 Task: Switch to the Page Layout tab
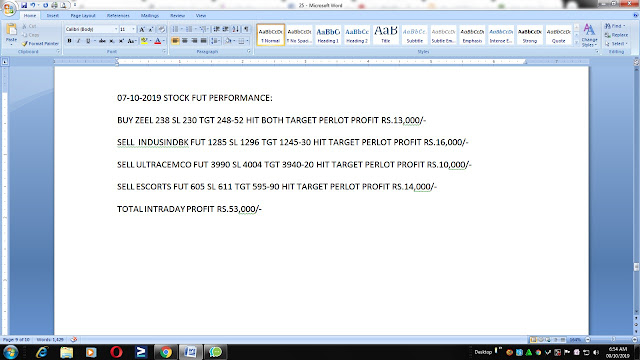pos(83,16)
